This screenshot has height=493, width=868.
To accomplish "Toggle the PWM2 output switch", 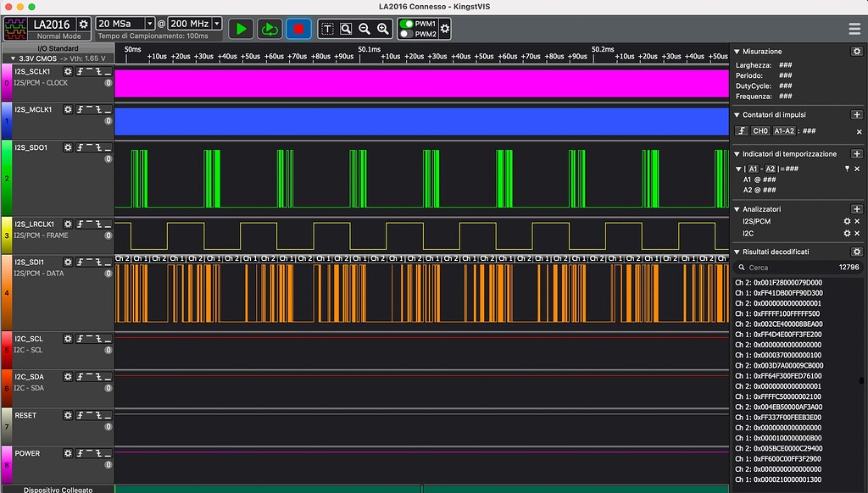I will coord(407,34).
